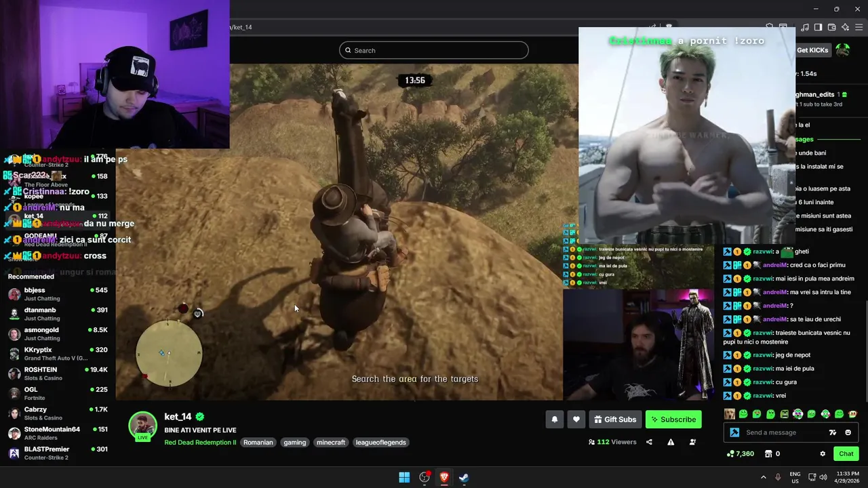
Task: Open Brave Wallet toolbar icon
Action: 832,27
